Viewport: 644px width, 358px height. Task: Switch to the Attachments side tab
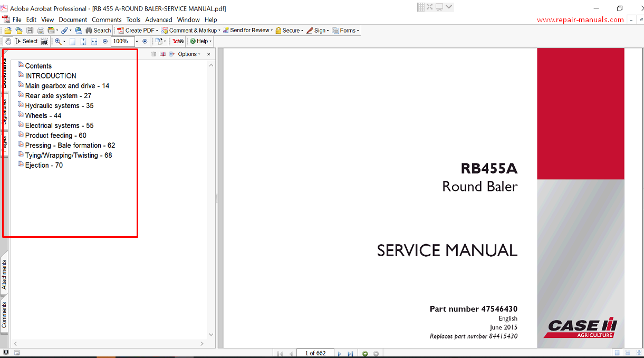tap(4, 275)
